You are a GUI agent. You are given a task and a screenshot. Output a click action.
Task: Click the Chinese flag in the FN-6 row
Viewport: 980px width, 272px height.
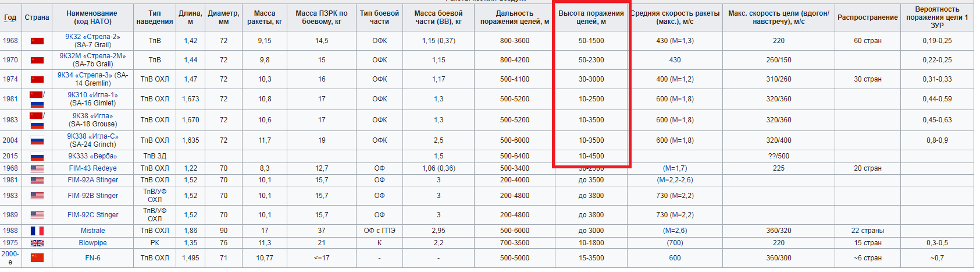(x=37, y=257)
